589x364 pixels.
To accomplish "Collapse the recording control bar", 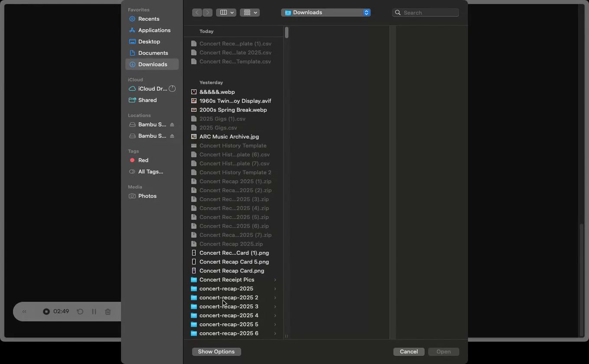I will 24,312.
